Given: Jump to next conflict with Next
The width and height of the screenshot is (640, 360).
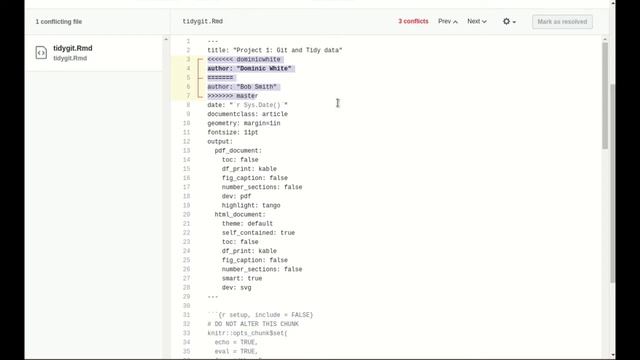Looking at the screenshot, I should [477, 21].
